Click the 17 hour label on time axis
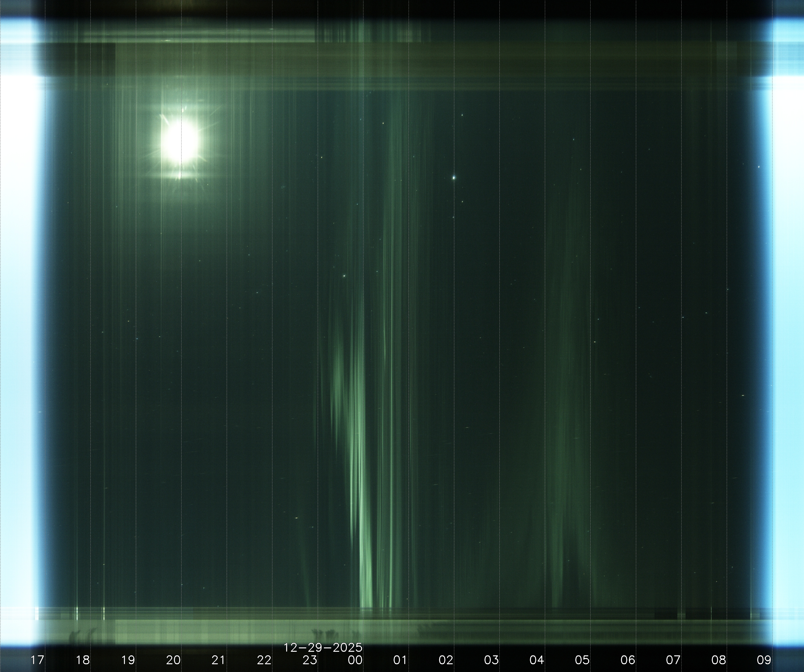 37,660
